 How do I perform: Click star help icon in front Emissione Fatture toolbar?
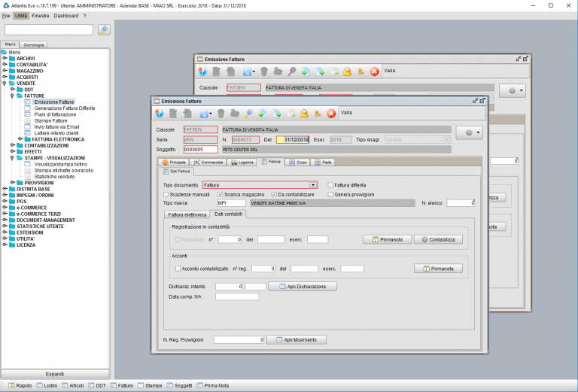[x=160, y=114]
